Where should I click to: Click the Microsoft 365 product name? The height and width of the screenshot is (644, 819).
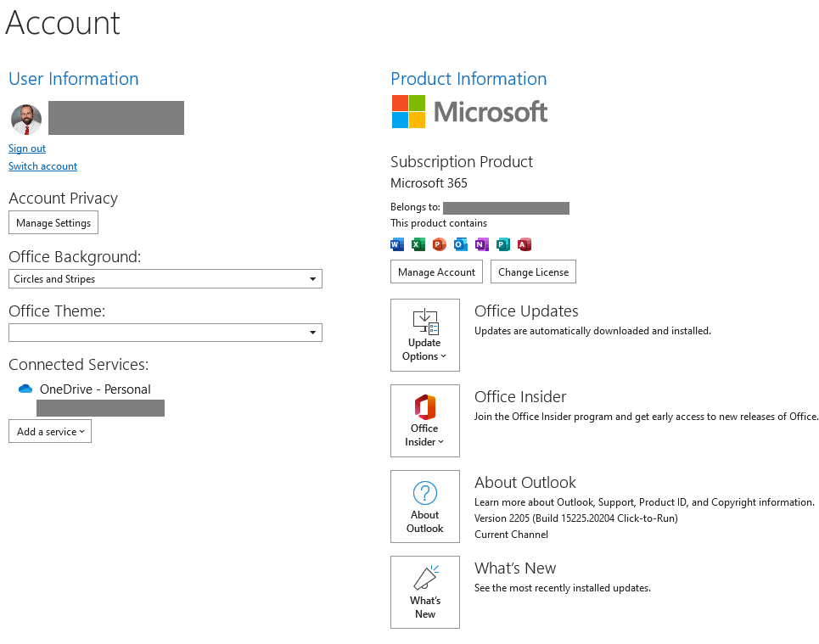point(429,182)
